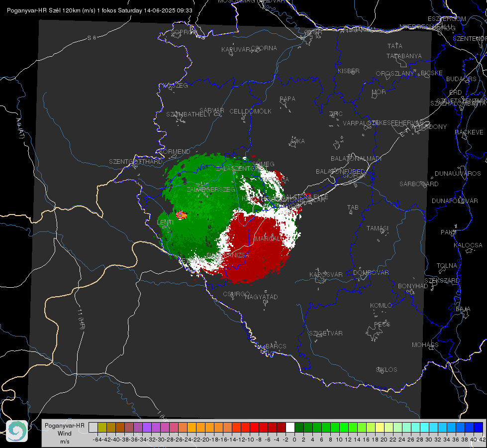Click the KAPOSVAR town label
This screenshot has width=487, height=448.
326,274
